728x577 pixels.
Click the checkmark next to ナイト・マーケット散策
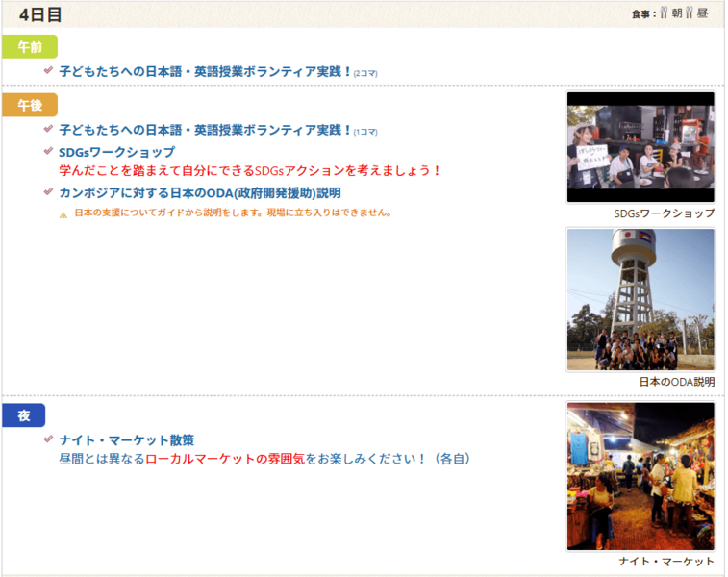[x=48, y=439]
